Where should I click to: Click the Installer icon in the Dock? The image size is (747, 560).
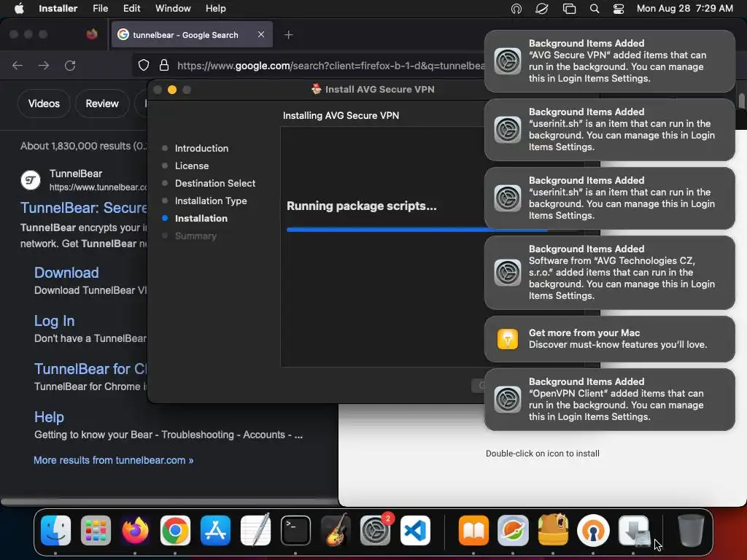tap(633, 531)
